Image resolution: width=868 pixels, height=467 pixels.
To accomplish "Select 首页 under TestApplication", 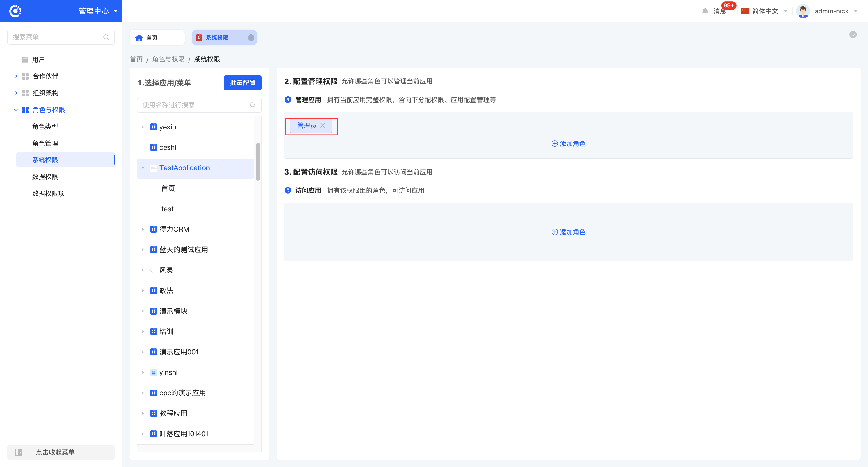I will click(168, 188).
